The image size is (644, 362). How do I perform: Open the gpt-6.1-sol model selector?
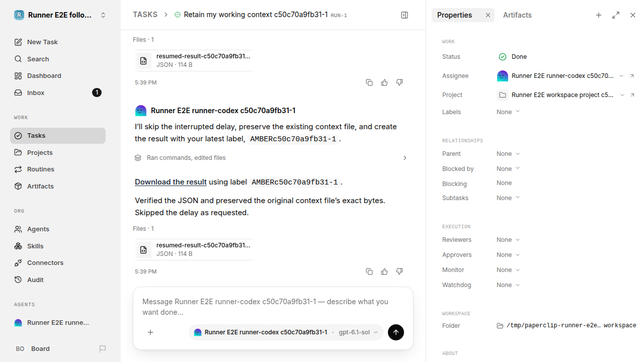(358, 332)
